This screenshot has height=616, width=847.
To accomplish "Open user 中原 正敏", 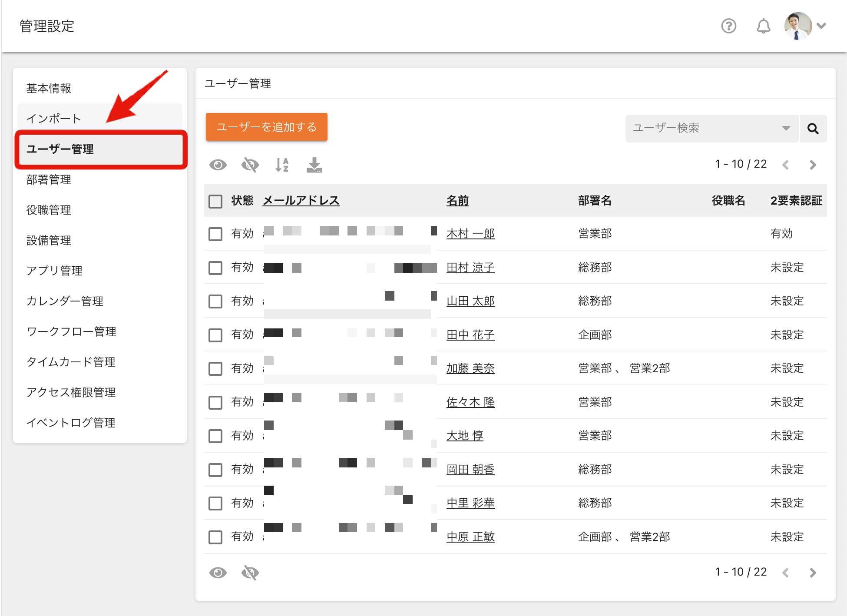I will click(x=470, y=537).
